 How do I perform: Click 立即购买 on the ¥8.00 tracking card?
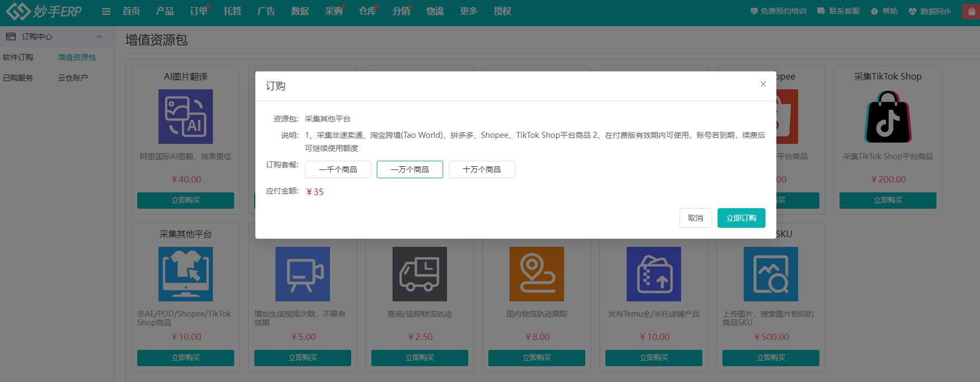pyautogui.click(x=537, y=358)
